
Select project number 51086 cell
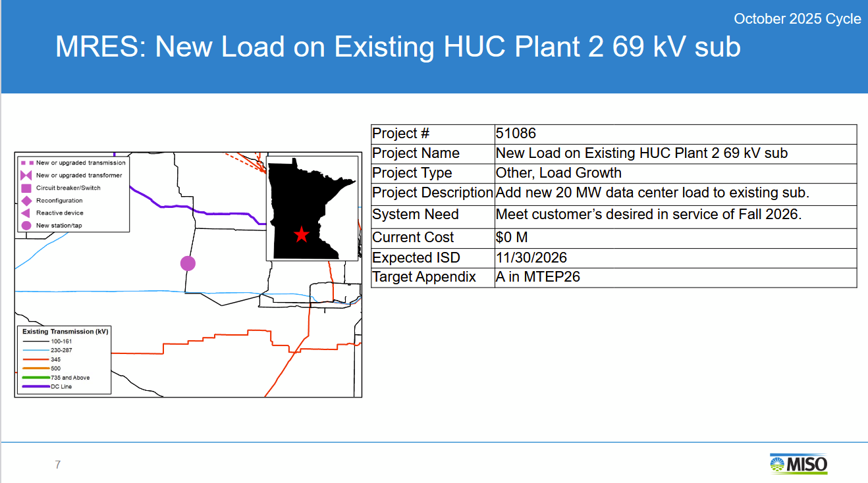pos(516,134)
